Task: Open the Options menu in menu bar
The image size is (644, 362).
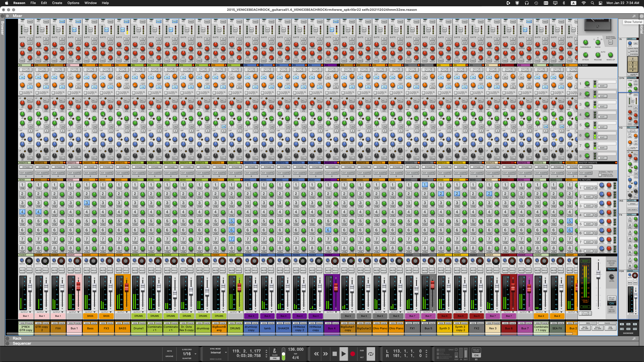Action: (73, 3)
